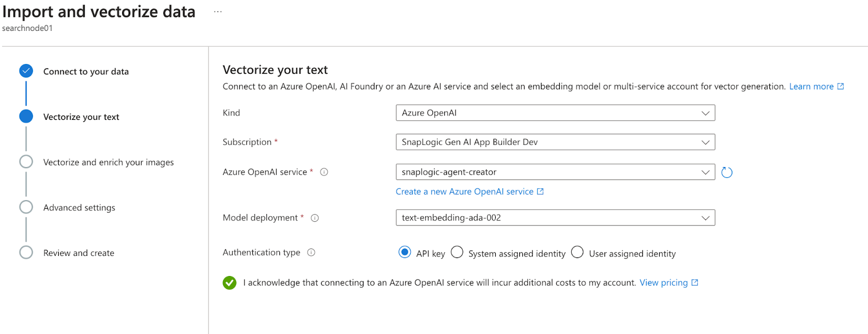Click Create a new Azure OpenAI service link
Screen dimensions: 868x334
pos(465,191)
